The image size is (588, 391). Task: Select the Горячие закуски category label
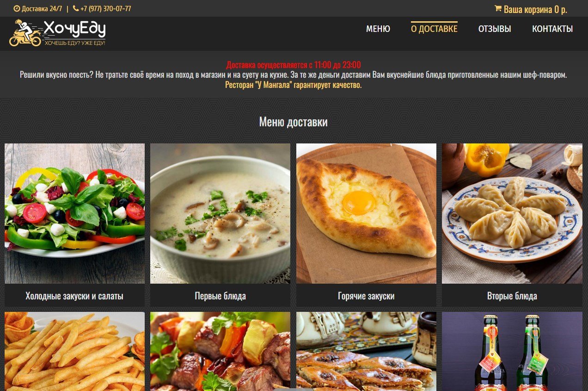click(366, 296)
